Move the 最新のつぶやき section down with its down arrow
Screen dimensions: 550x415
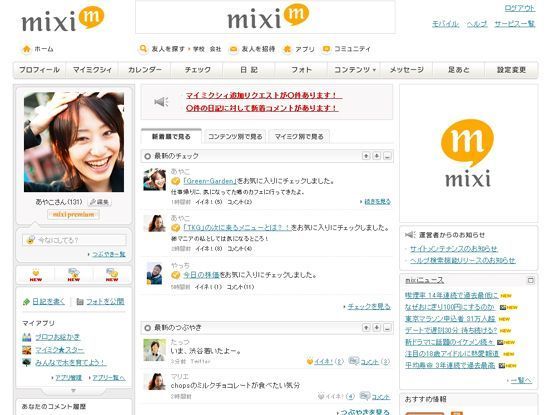coord(377,328)
